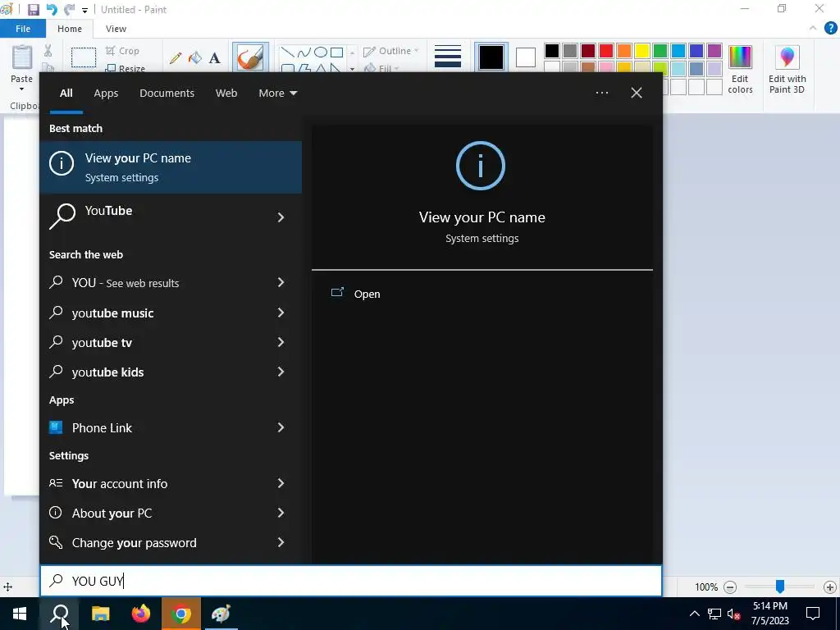Select Color 1 black swatch

coord(491,57)
